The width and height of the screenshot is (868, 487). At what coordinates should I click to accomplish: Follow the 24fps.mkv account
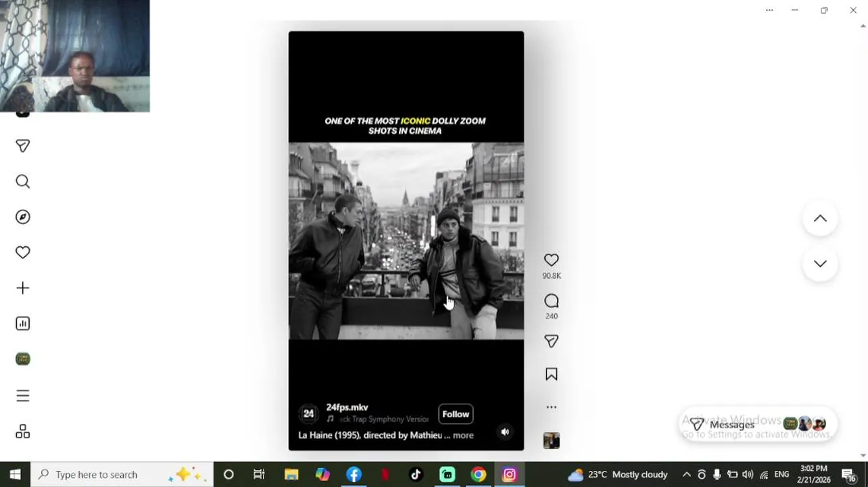point(456,414)
